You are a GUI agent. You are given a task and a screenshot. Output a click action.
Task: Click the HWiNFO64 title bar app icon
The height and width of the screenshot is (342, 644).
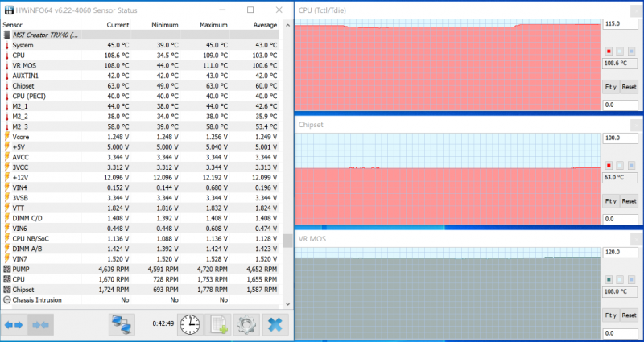pyautogui.click(x=9, y=10)
